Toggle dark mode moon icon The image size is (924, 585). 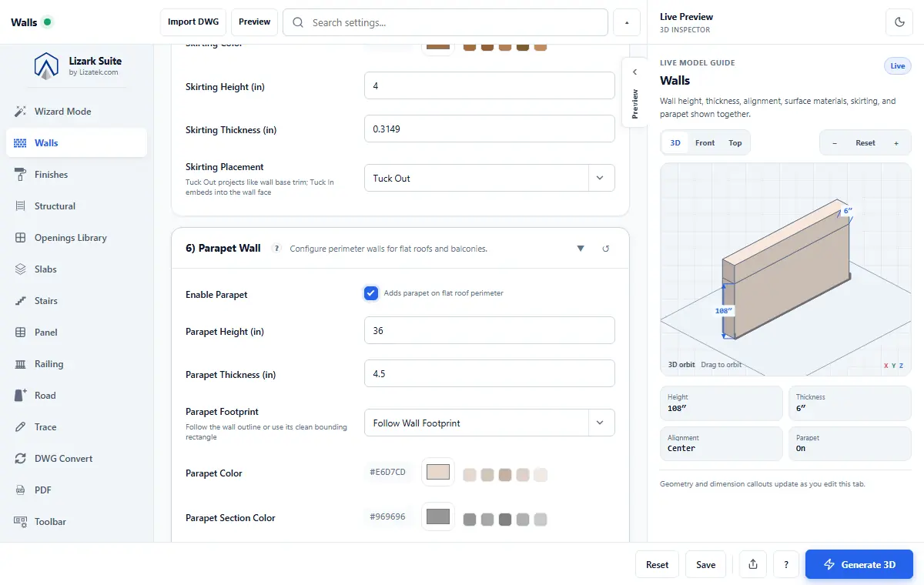pos(899,22)
